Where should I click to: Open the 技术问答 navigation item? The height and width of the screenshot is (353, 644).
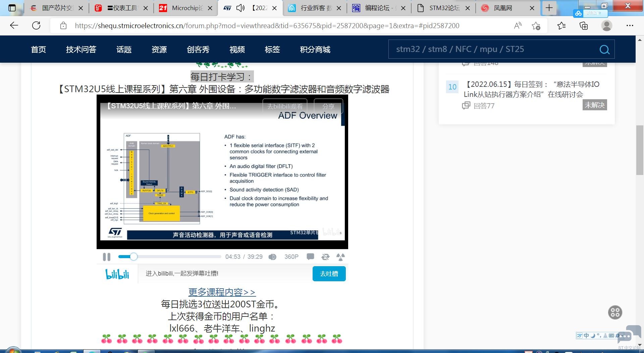tap(81, 50)
